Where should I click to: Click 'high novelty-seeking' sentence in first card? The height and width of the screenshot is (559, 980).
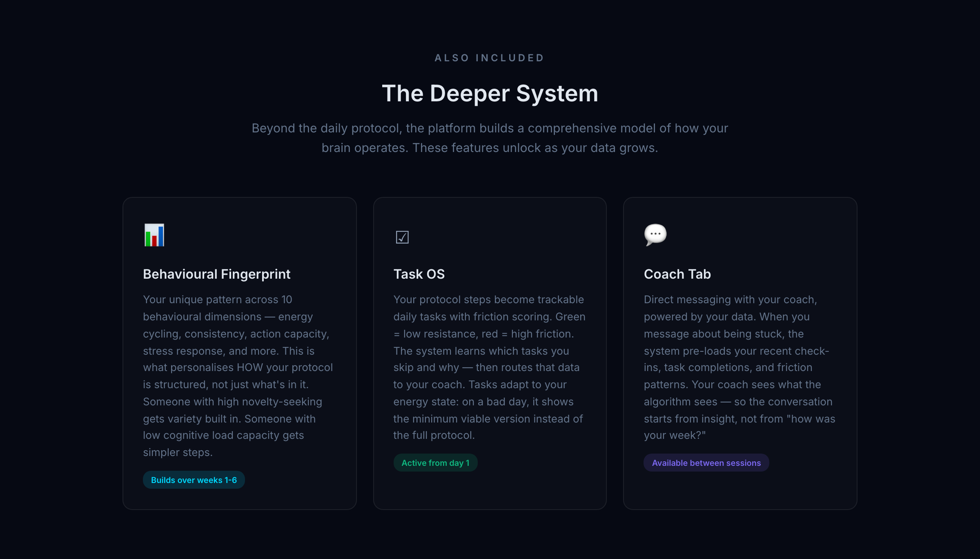(233, 410)
